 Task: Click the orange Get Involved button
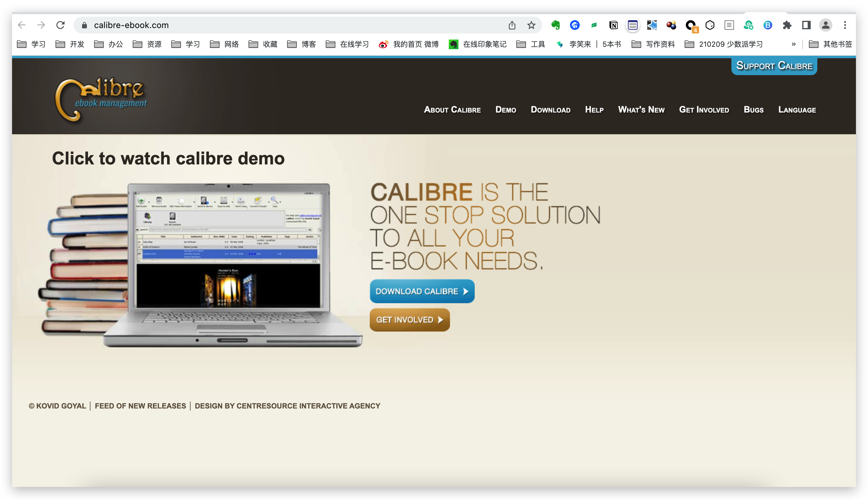(x=410, y=320)
